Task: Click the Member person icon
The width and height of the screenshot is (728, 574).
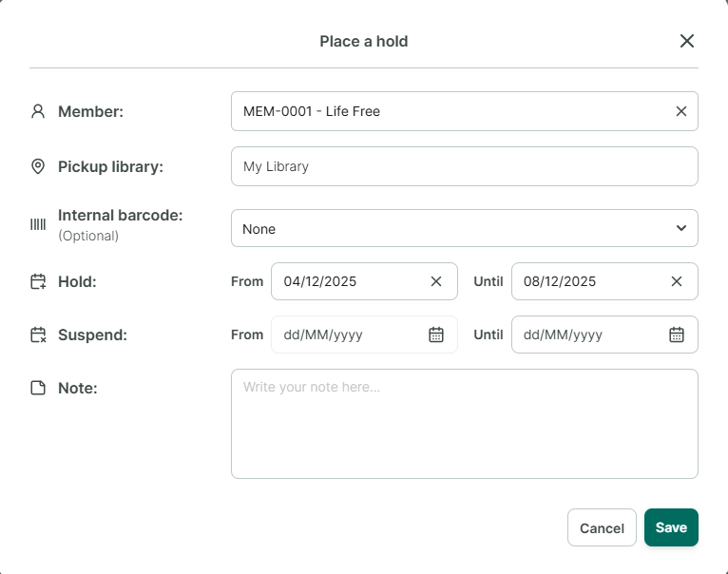Action: (x=38, y=111)
